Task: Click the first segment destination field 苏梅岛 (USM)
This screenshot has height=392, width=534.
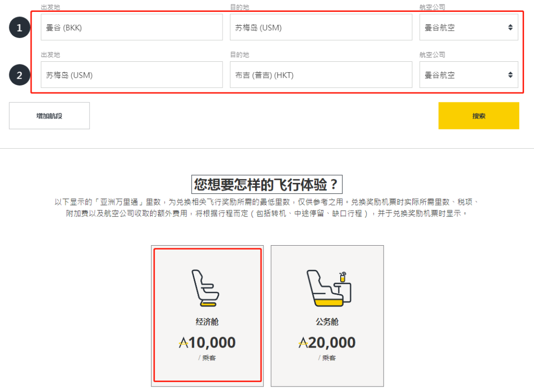Action: click(321, 27)
